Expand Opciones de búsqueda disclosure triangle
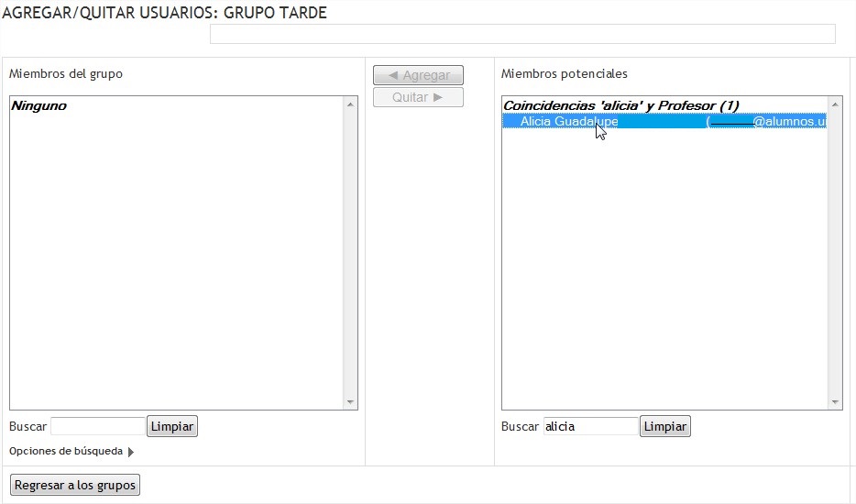 (130, 452)
